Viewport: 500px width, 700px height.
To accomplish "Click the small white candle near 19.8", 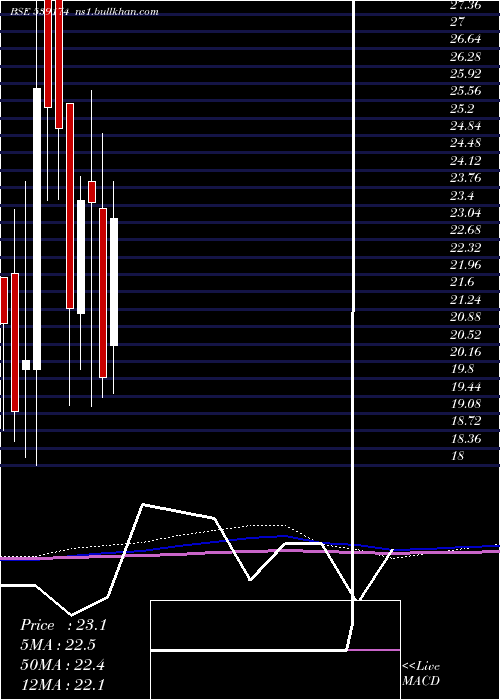I will [26, 365].
